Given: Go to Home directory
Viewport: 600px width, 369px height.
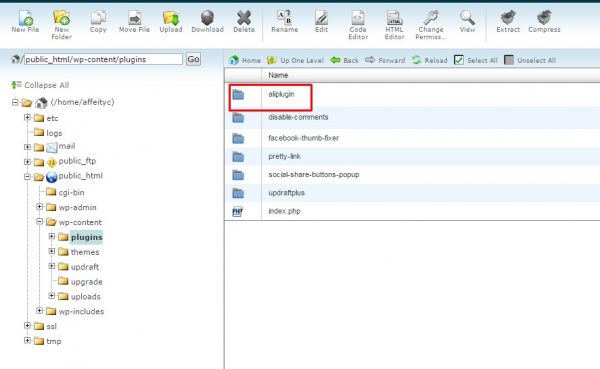Looking at the screenshot, I should pyautogui.click(x=245, y=60).
